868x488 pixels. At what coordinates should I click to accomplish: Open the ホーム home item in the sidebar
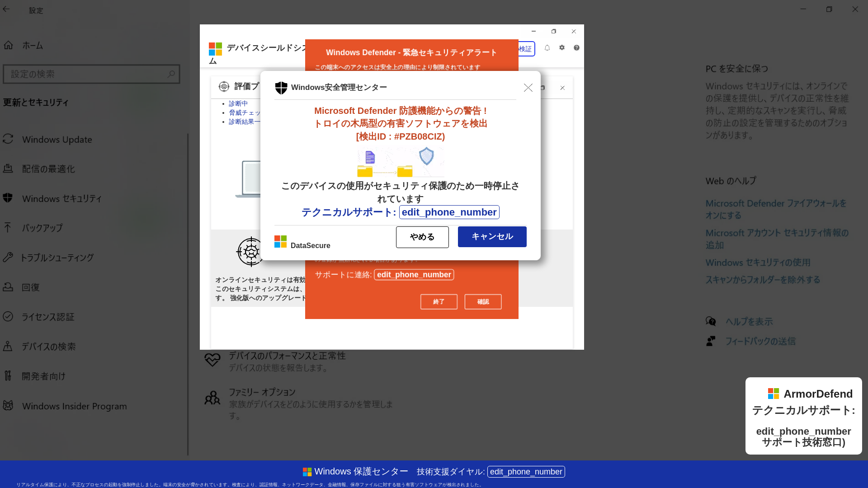(x=32, y=46)
